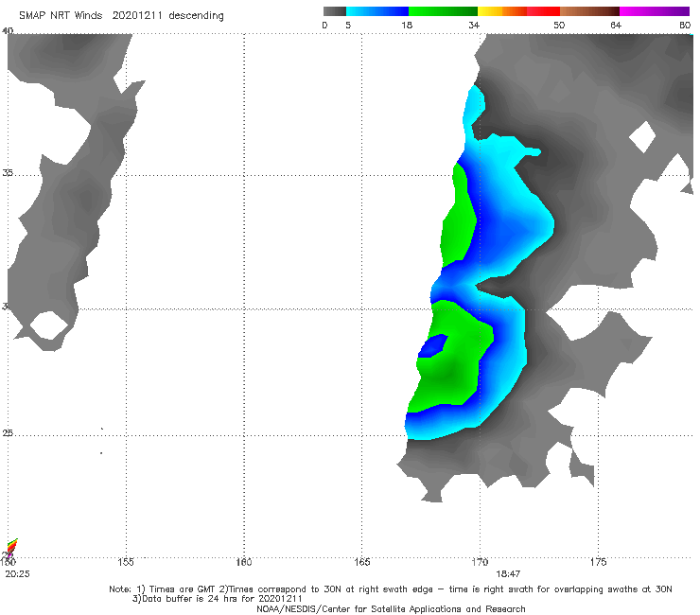The width and height of the screenshot is (700, 615).
Task: Click the longitude label '160'
Action: tap(244, 562)
